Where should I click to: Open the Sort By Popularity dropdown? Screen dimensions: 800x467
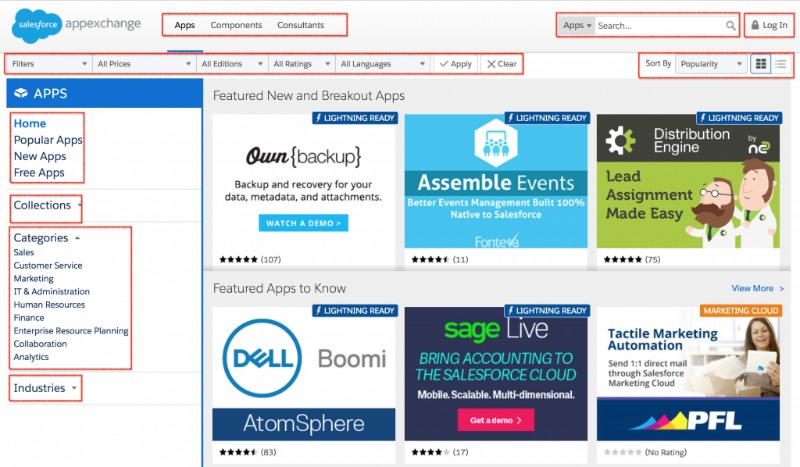tap(711, 64)
